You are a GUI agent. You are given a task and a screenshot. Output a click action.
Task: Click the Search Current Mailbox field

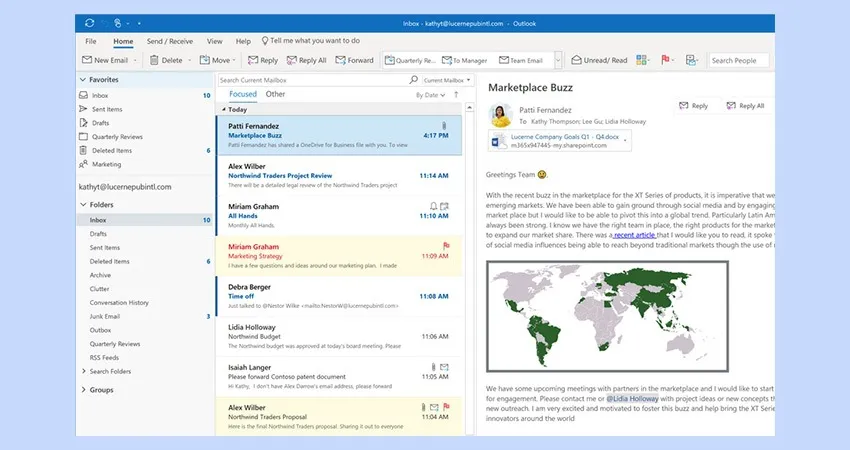point(313,80)
